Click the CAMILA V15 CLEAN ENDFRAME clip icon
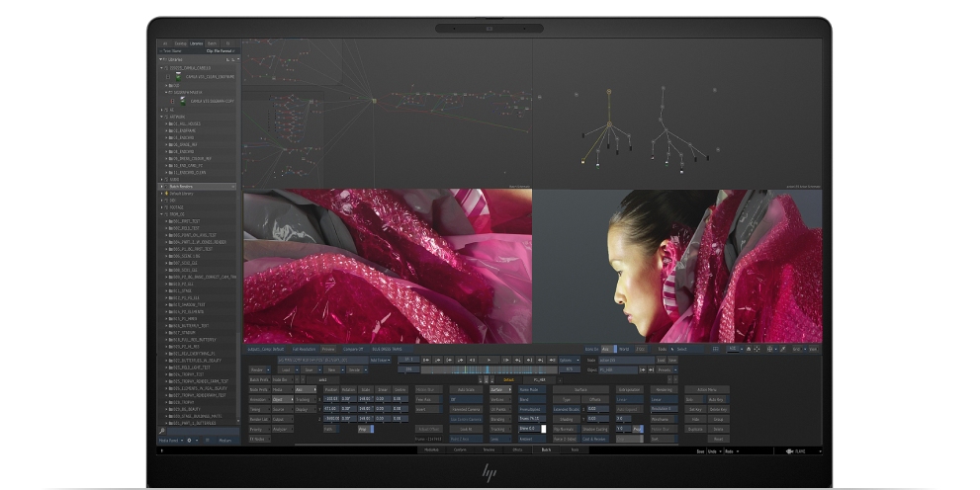The height and width of the screenshot is (490, 980). pos(178,75)
